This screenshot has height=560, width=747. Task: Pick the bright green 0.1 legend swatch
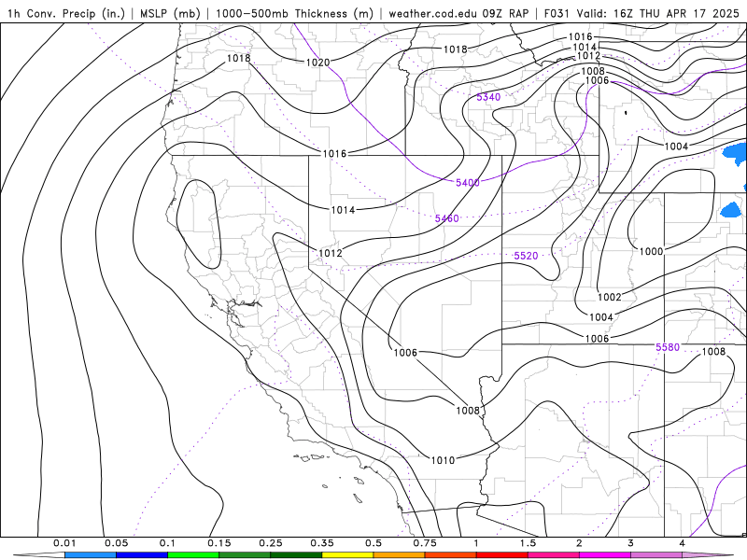point(193,555)
